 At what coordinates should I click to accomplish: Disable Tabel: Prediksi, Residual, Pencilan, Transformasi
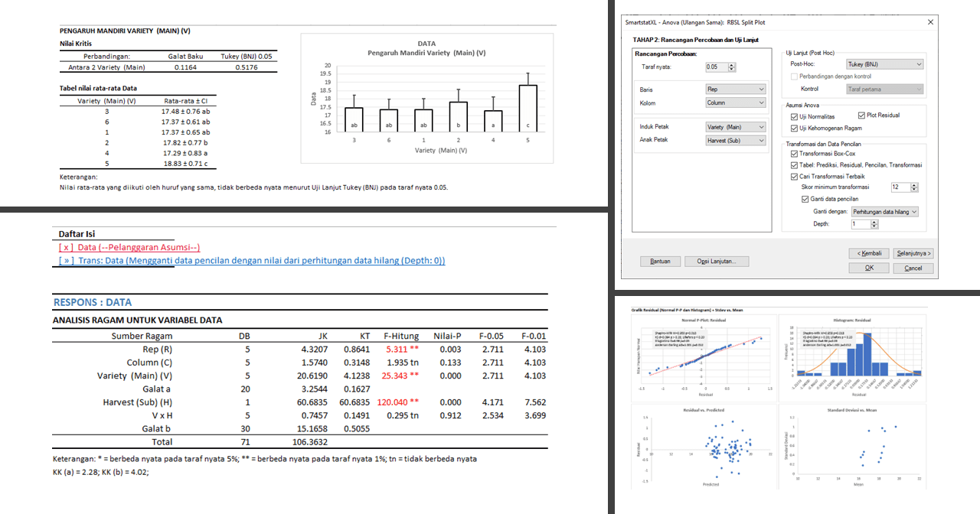793,164
